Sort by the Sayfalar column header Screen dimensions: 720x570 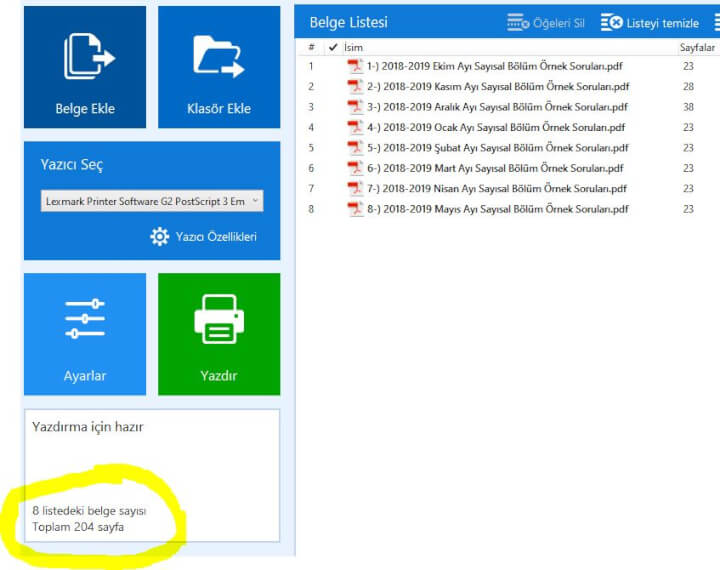tap(697, 47)
